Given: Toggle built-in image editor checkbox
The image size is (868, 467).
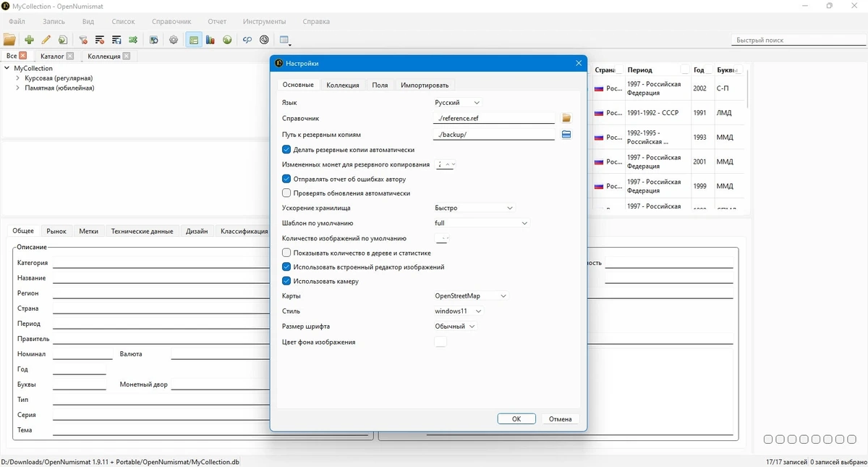Looking at the screenshot, I should pos(286,267).
